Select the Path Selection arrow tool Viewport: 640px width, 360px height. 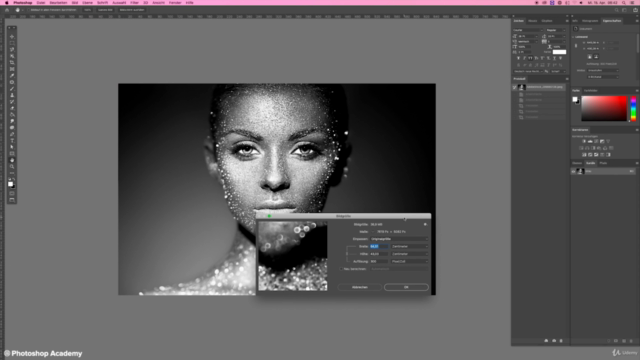point(12,147)
